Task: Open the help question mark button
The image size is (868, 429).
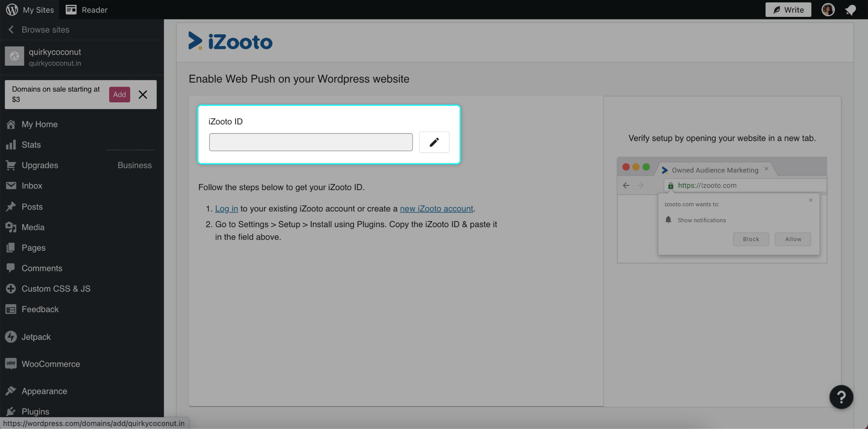Action: [841, 397]
